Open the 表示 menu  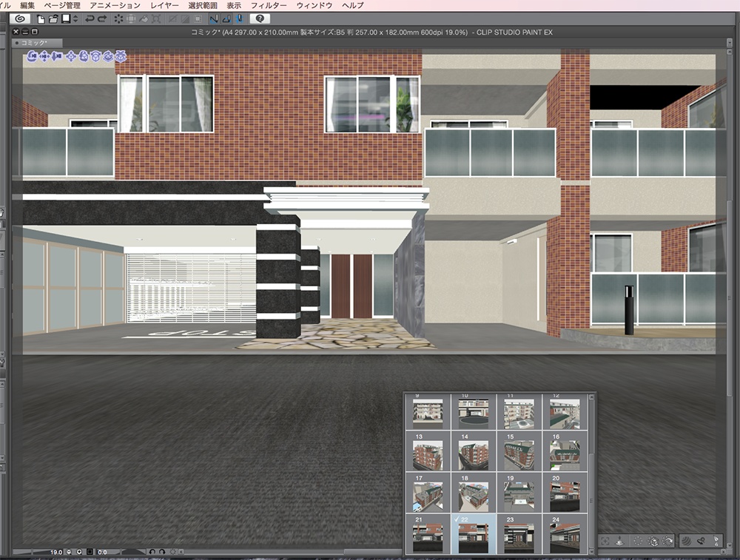[x=234, y=5]
